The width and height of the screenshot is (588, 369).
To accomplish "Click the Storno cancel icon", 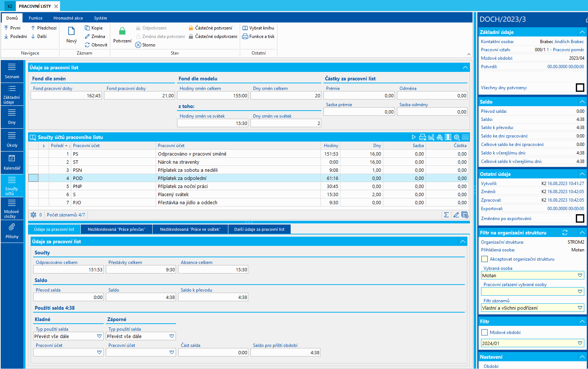I will click(x=138, y=45).
